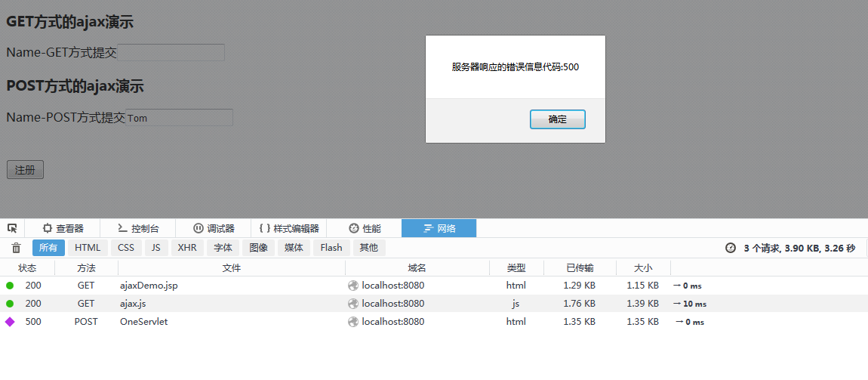Open the 样式编辑器 style editor tab
This screenshot has height=380, width=868.
coord(288,228)
